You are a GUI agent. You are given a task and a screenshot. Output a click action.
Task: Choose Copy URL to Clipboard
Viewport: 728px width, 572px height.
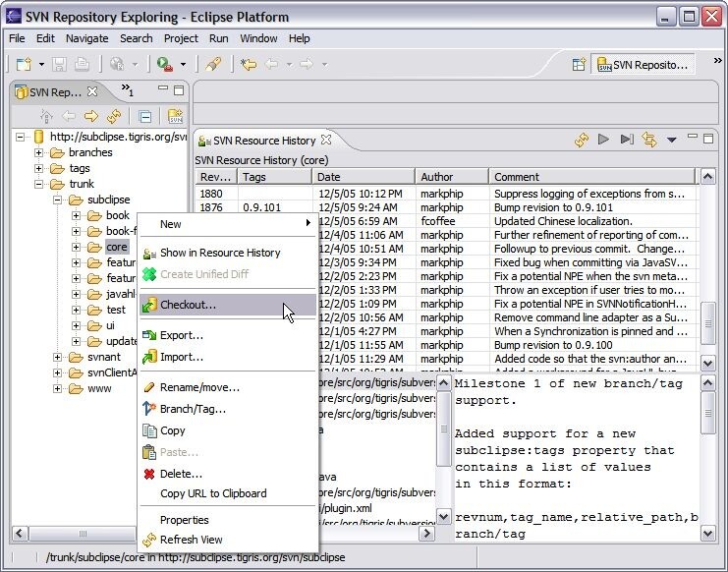coord(228,493)
